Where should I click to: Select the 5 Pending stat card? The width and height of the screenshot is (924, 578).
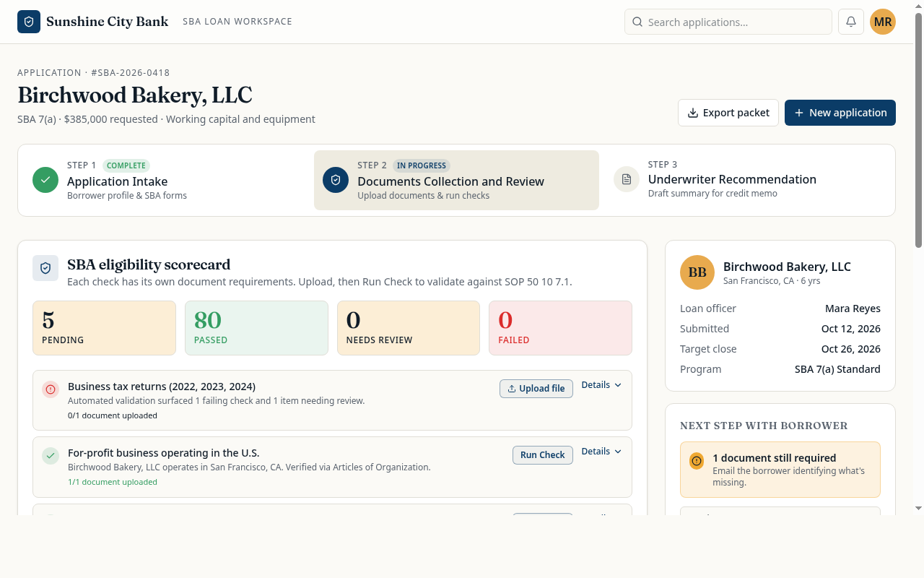pos(104,328)
